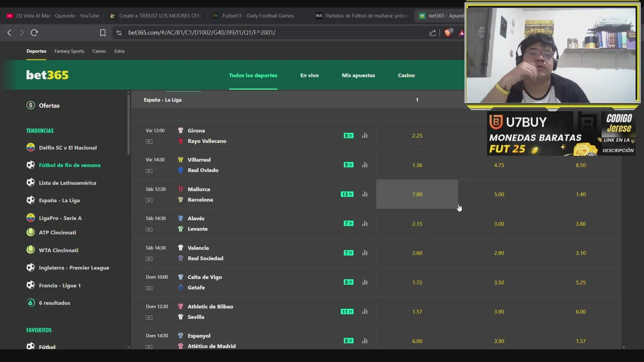
Task: Select Extra in top bar
Action: pyautogui.click(x=119, y=51)
